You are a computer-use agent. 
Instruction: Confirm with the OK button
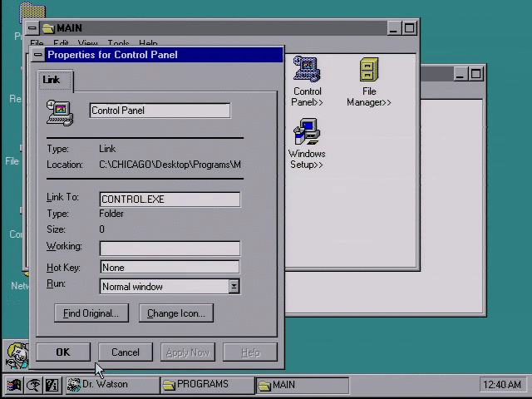click(x=63, y=352)
